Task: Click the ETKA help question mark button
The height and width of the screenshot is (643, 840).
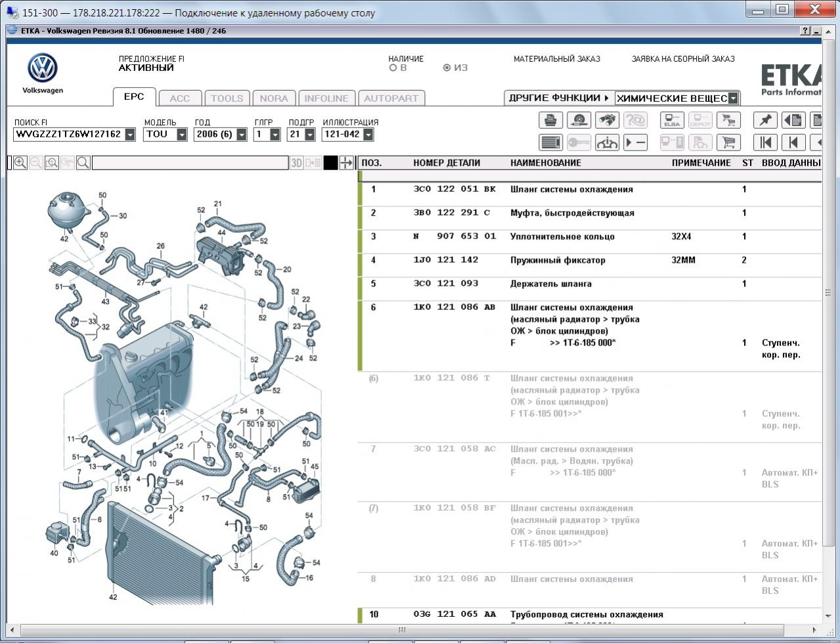Action: coord(805,31)
